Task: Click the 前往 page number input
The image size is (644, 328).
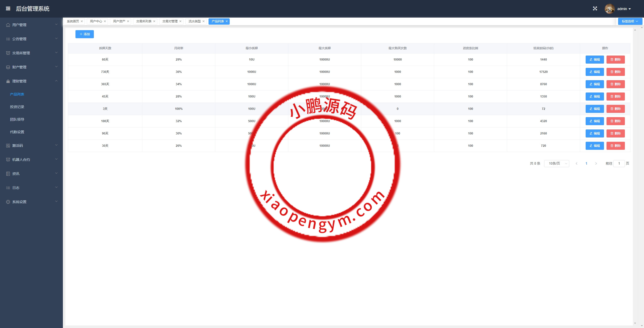Action: pos(619,164)
